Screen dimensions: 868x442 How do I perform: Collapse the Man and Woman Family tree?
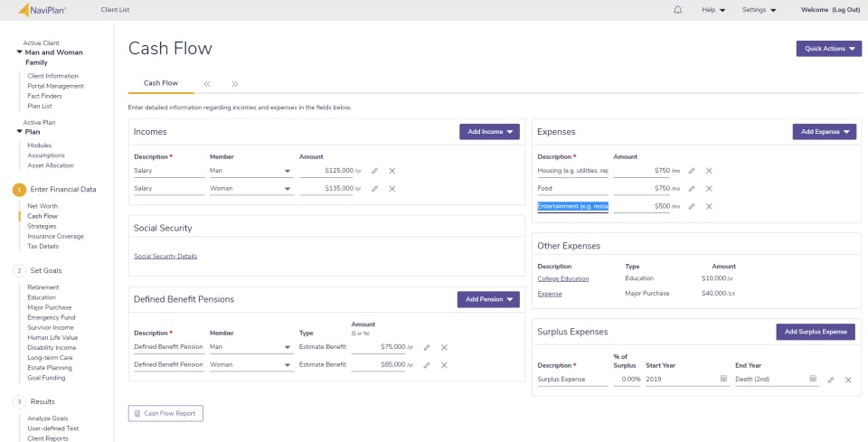click(x=20, y=52)
